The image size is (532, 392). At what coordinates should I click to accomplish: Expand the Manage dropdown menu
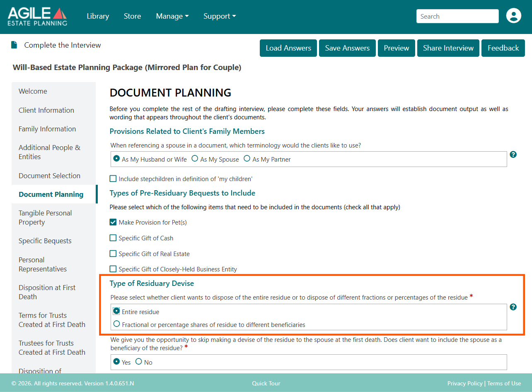172,16
